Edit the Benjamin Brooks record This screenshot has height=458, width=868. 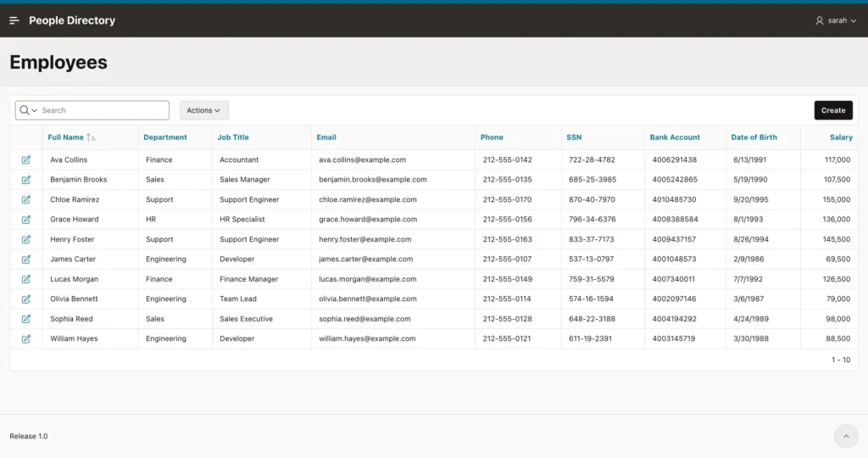(x=26, y=180)
